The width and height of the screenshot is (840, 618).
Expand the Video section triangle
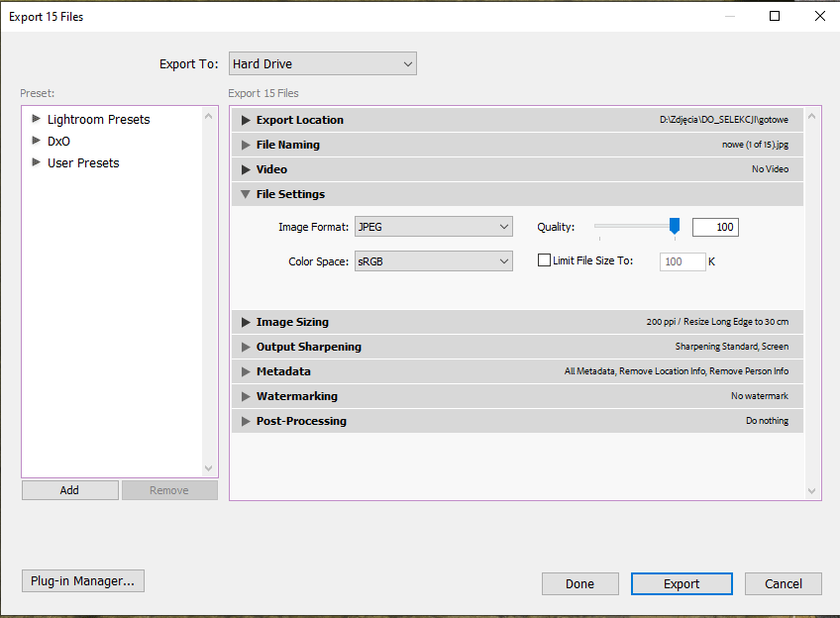247,169
